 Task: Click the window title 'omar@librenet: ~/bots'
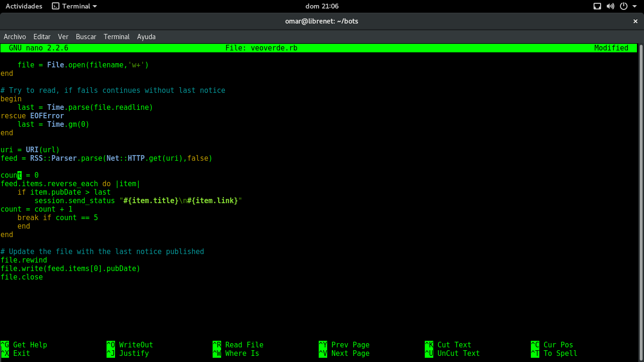tap(322, 21)
